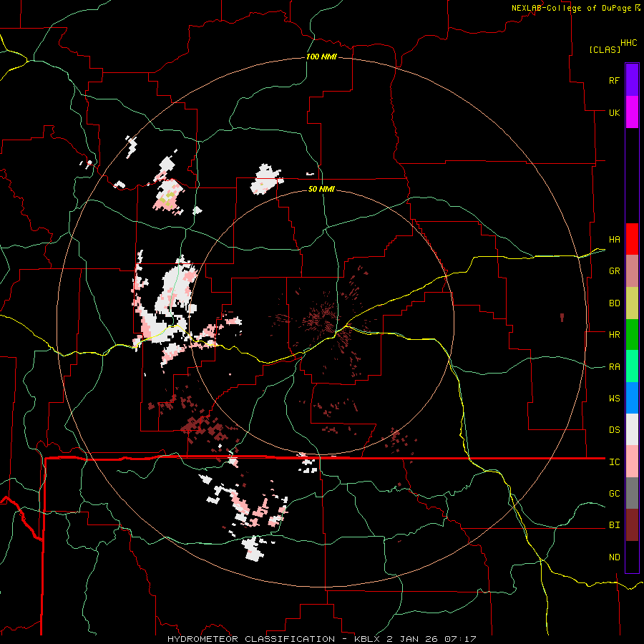Viewport: 644px width, 644px height.
Task: Click the GC gray legend swatch
Action: (632, 493)
